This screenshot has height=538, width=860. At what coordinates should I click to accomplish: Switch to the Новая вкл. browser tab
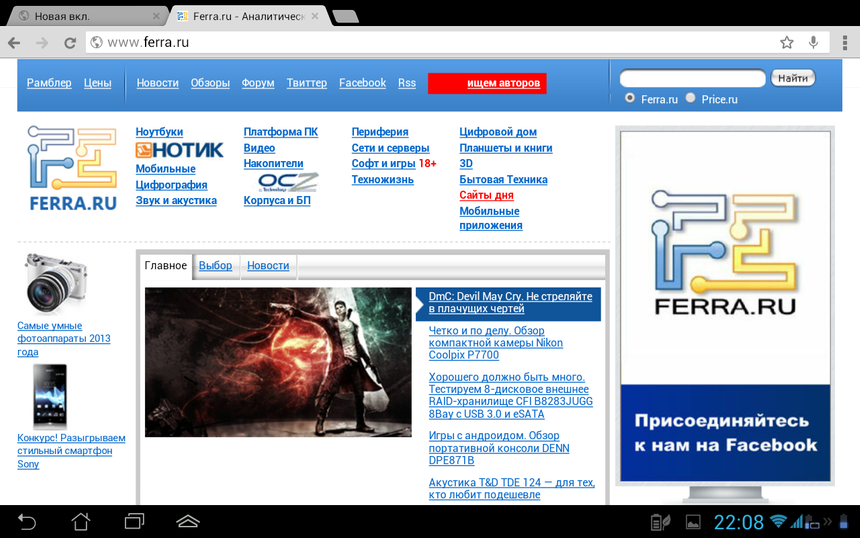click(87, 16)
